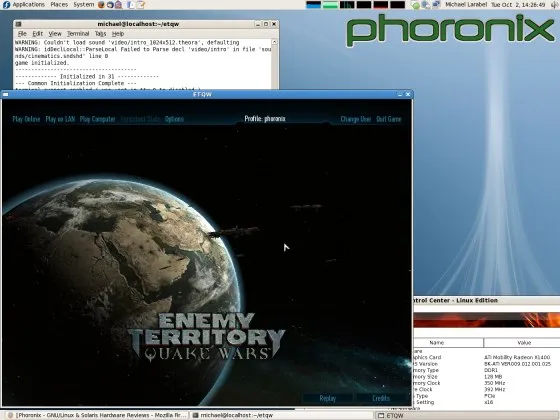
Task: Close the terminal window
Action: (274, 24)
